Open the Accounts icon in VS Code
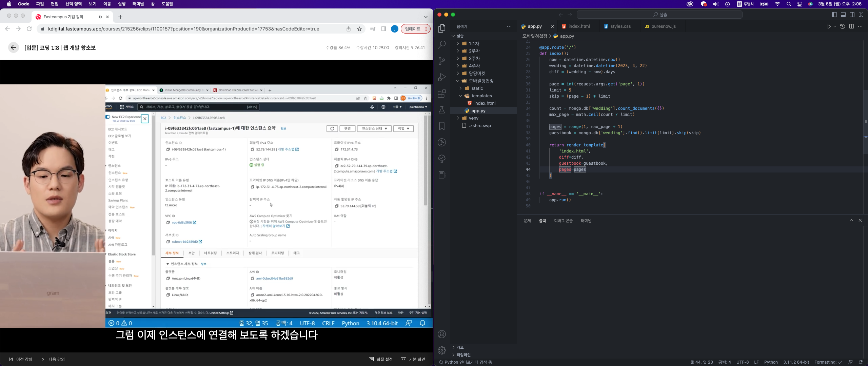The height and width of the screenshot is (366, 868). (441, 334)
